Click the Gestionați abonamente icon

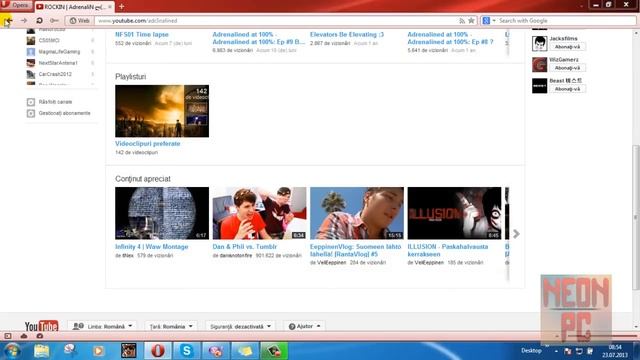click(x=31, y=113)
